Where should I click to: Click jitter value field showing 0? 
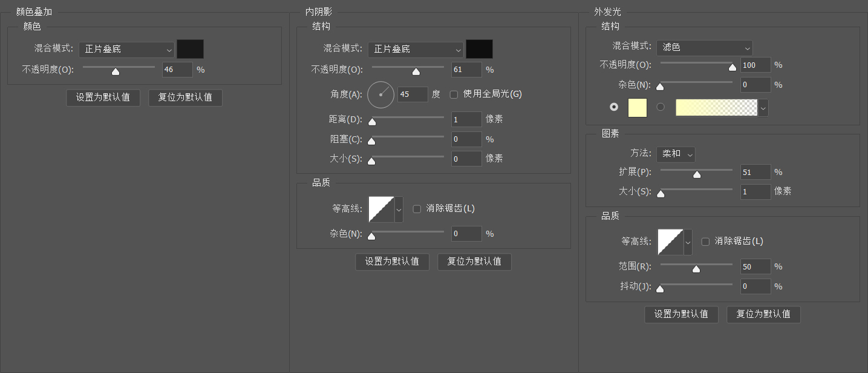[755, 286]
